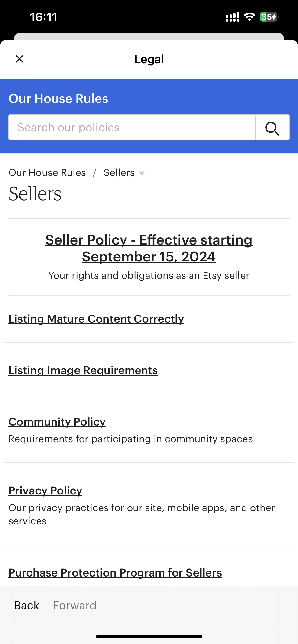The width and height of the screenshot is (298, 644).
Task: Tap the clock showing 16:11
Action: pyautogui.click(x=44, y=17)
